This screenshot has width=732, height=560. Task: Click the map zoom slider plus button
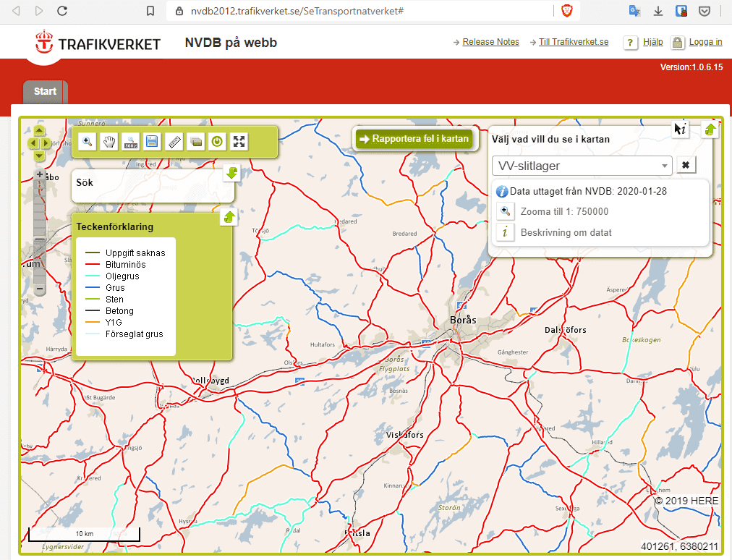[x=40, y=174]
